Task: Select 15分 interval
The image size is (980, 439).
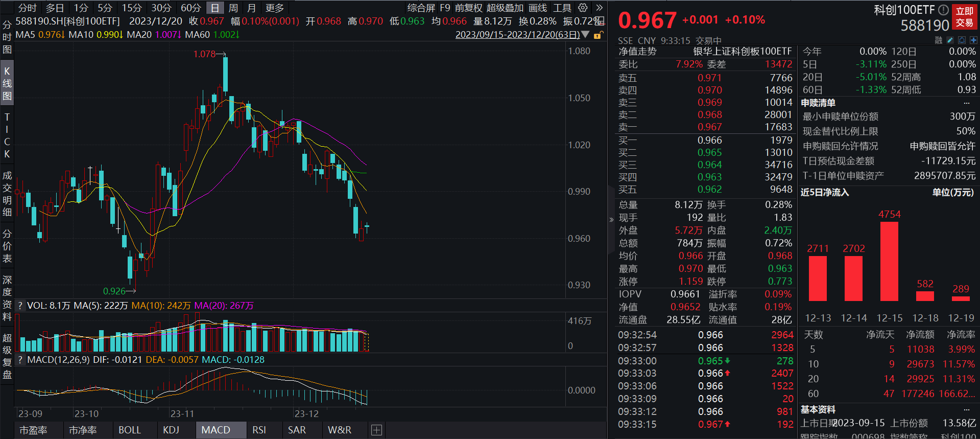Action: point(132,8)
